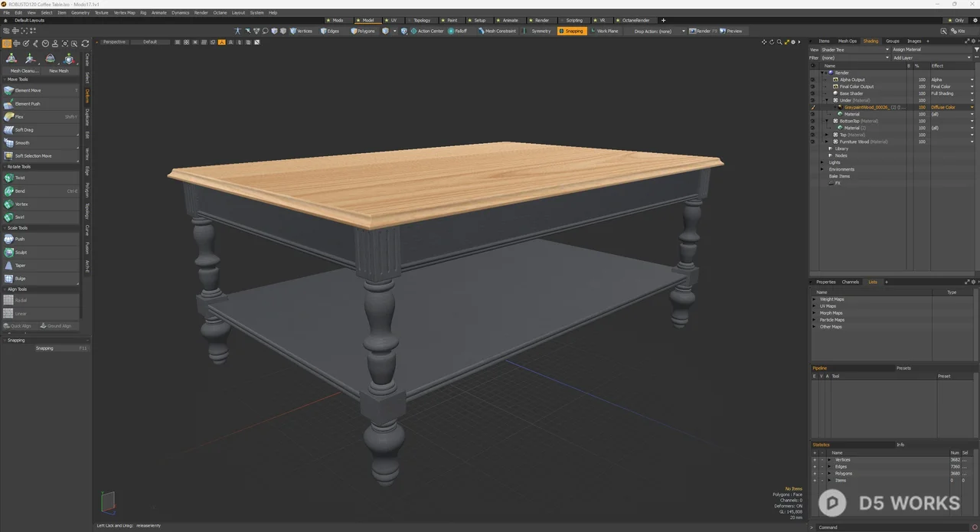Open the Mesh Ops tab
This screenshot has width=980, height=532.
[847, 41]
